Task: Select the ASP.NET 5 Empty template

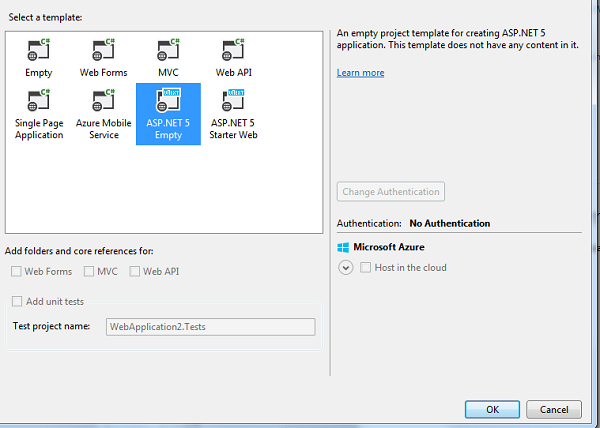Action: tap(168, 114)
